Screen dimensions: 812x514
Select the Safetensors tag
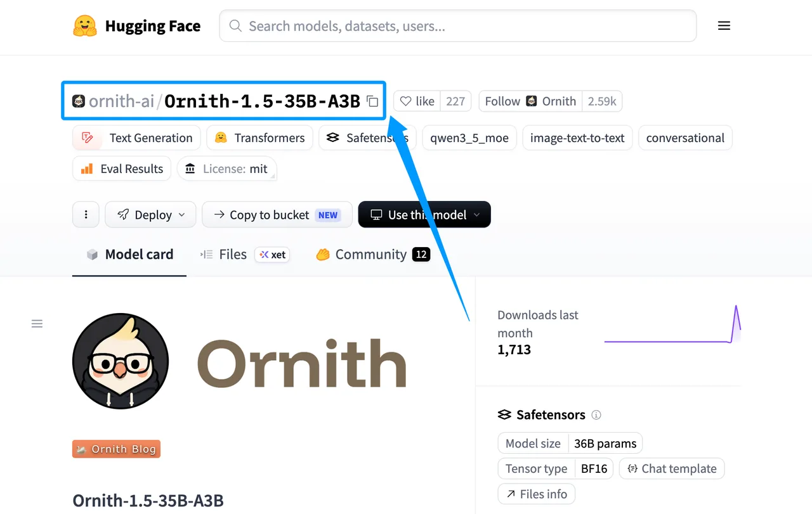(367, 138)
